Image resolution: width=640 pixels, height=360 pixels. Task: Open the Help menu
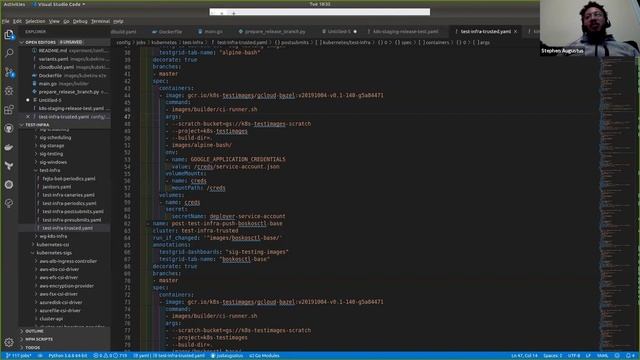(x=118, y=21)
